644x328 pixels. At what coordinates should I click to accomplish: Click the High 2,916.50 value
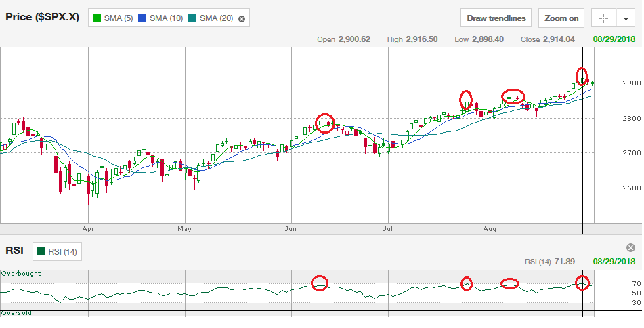[x=412, y=39]
